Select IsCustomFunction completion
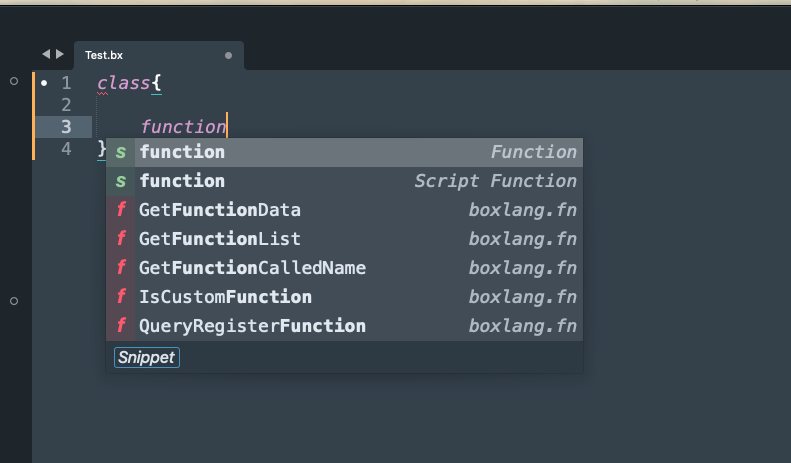 coord(344,297)
